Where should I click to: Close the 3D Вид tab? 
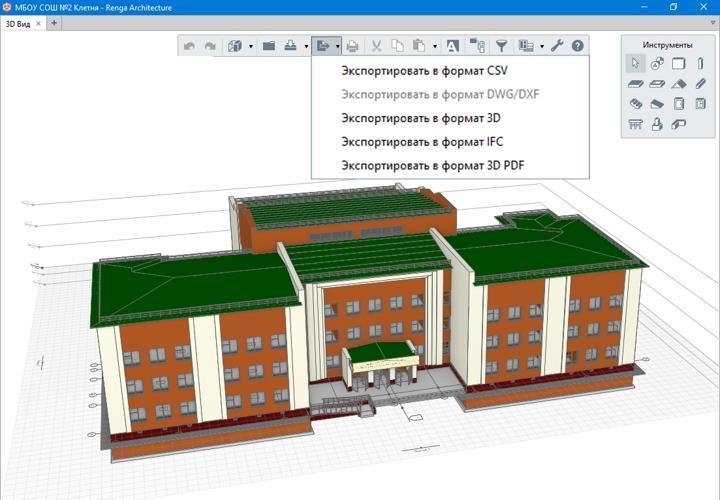pyautogui.click(x=39, y=23)
